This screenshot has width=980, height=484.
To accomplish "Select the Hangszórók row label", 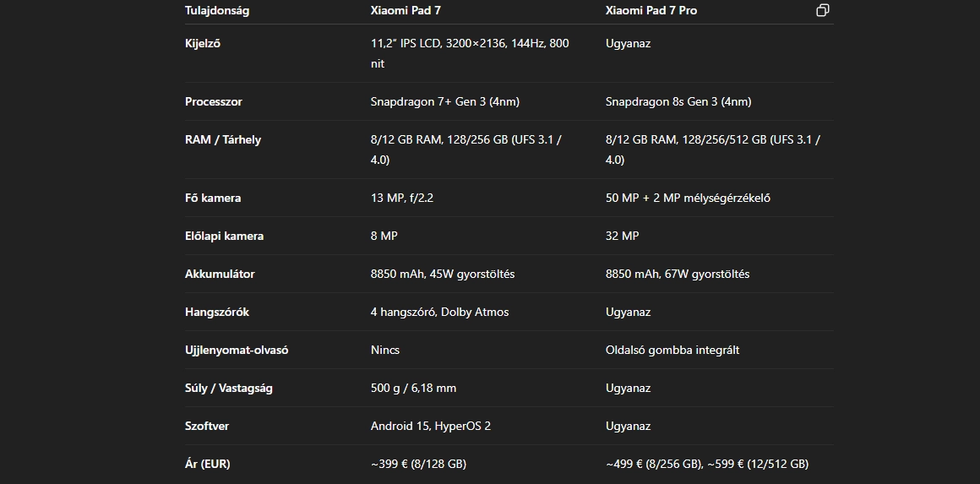I will 217,313.
